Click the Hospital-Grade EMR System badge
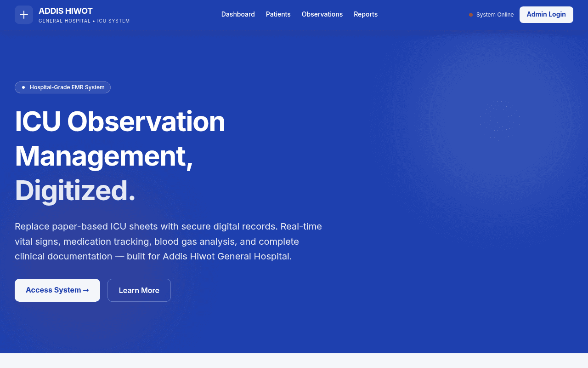The image size is (588, 368). [62, 87]
